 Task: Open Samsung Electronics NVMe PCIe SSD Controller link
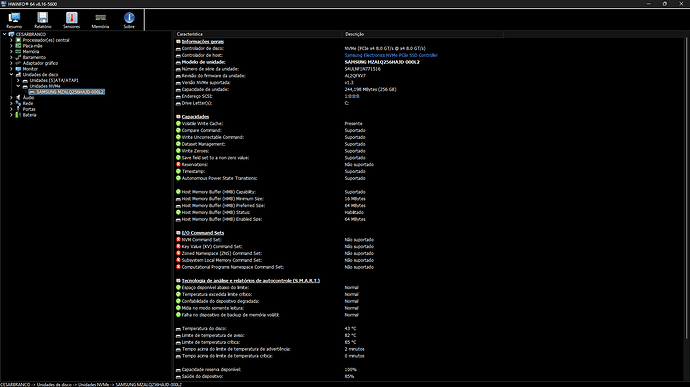[x=391, y=55]
